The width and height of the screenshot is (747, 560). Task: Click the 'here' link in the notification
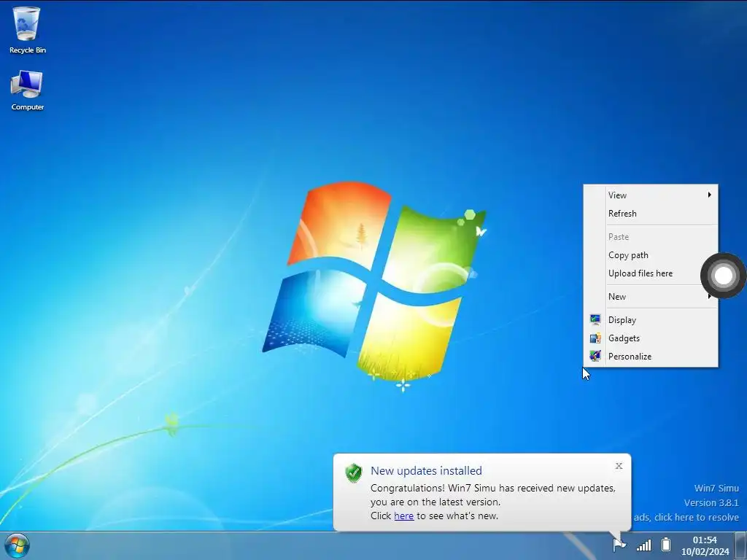click(x=403, y=516)
